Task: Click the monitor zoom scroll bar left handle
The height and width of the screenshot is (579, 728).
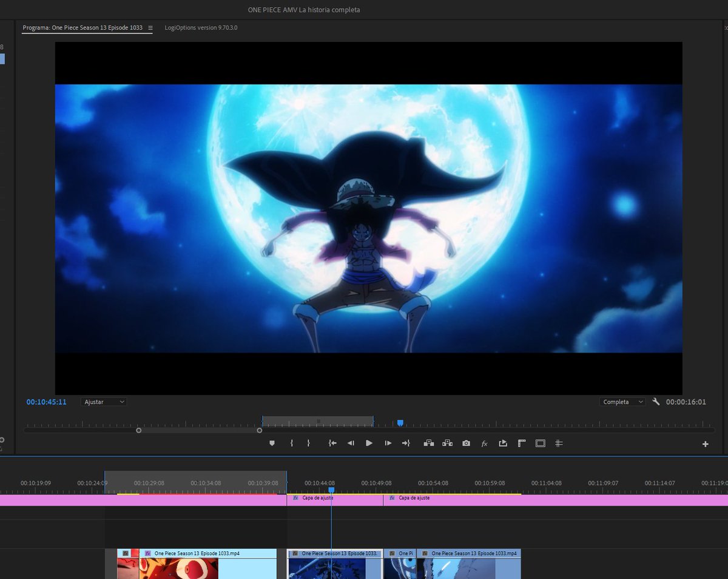Action: click(x=138, y=430)
